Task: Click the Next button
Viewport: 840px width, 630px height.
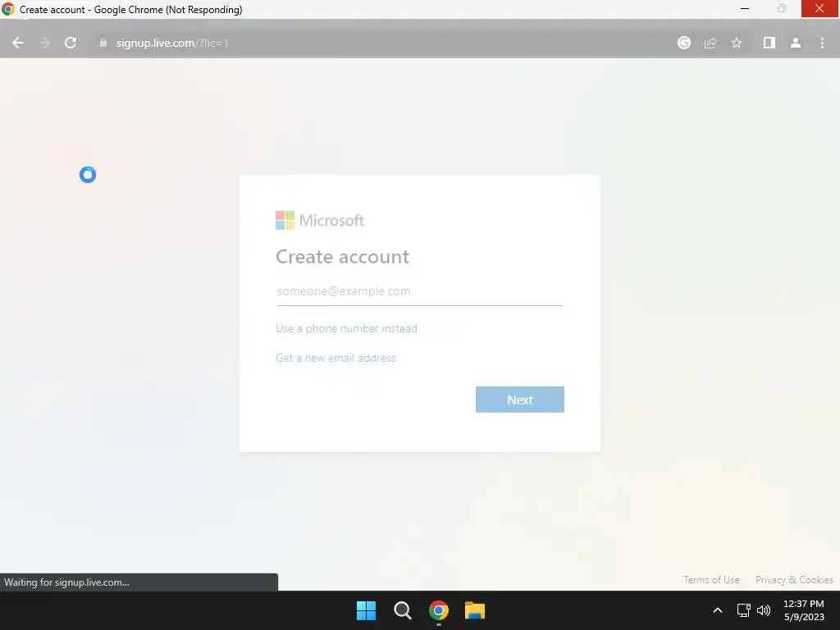Action: [519, 399]
